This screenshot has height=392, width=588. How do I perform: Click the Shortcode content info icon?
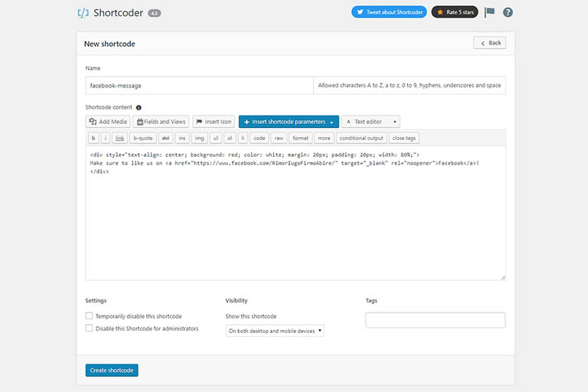tap(139, 108)
